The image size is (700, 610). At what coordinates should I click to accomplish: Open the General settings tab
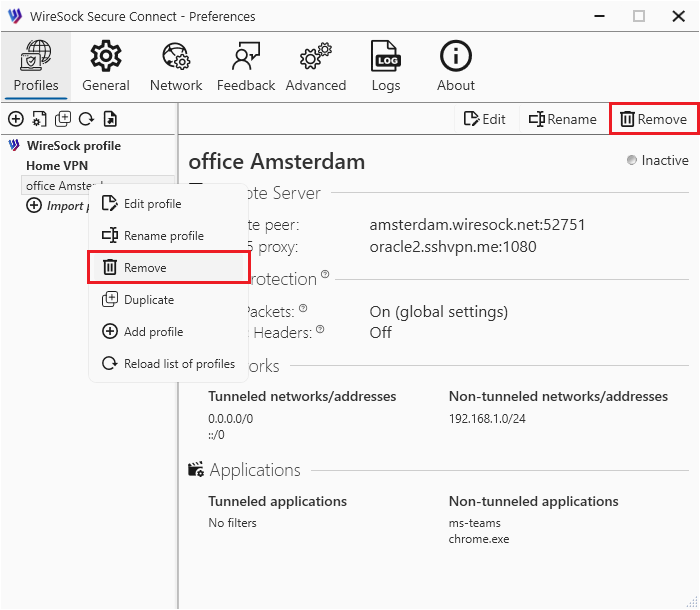(x=106, y=66)
